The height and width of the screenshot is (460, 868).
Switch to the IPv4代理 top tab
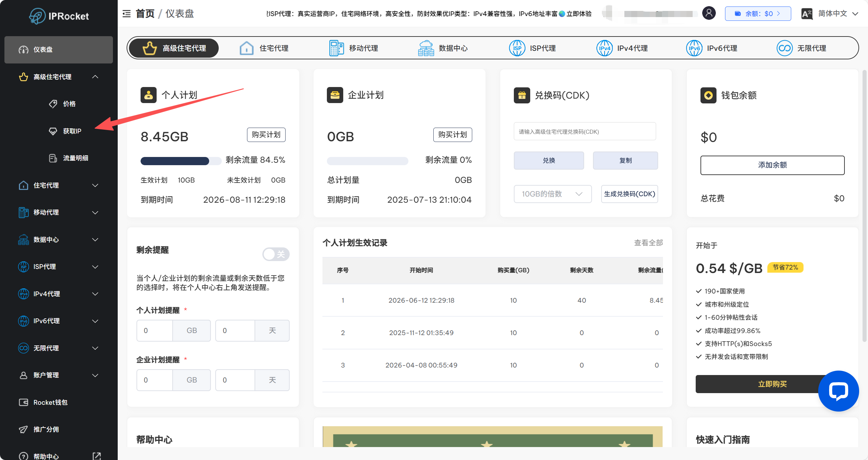(x=622, y=48)
